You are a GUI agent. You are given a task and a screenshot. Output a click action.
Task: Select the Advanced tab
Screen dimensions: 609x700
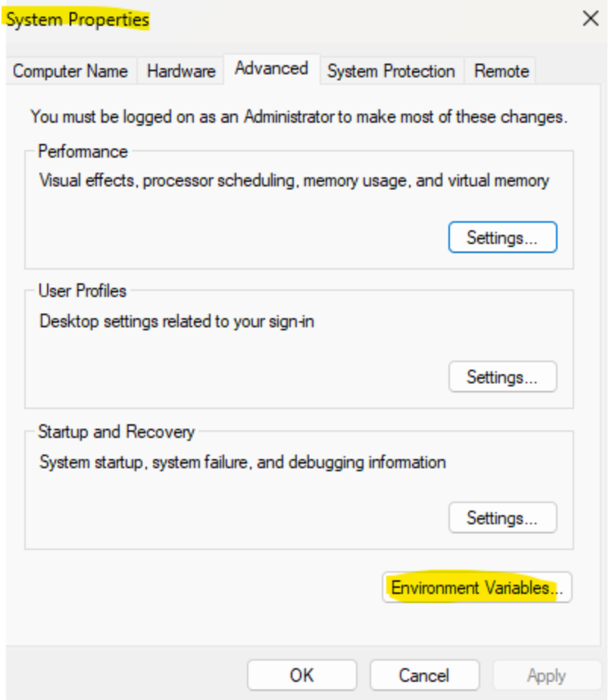(x=271, y=68)
